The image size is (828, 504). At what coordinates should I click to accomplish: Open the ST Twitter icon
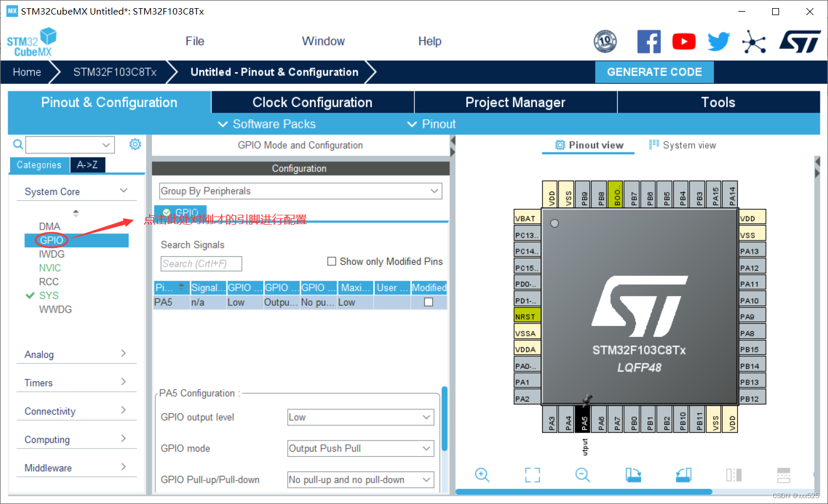[x=719, y=42]
